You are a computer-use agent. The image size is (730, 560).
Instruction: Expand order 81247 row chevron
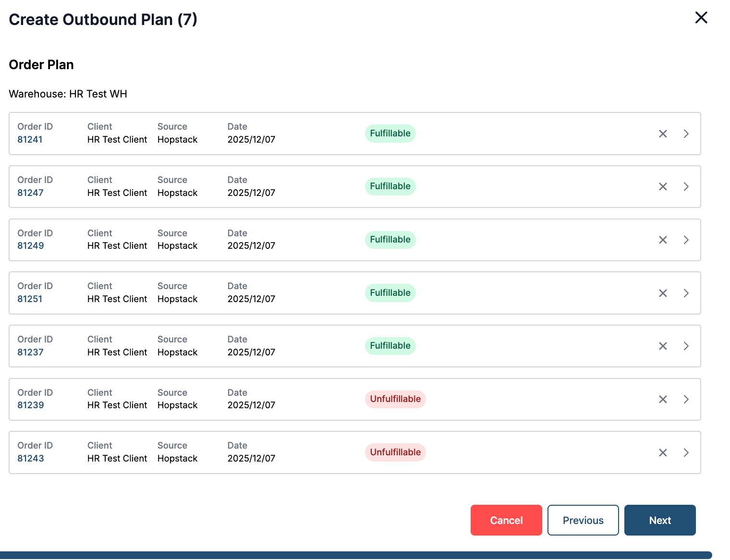coord(686,187)
